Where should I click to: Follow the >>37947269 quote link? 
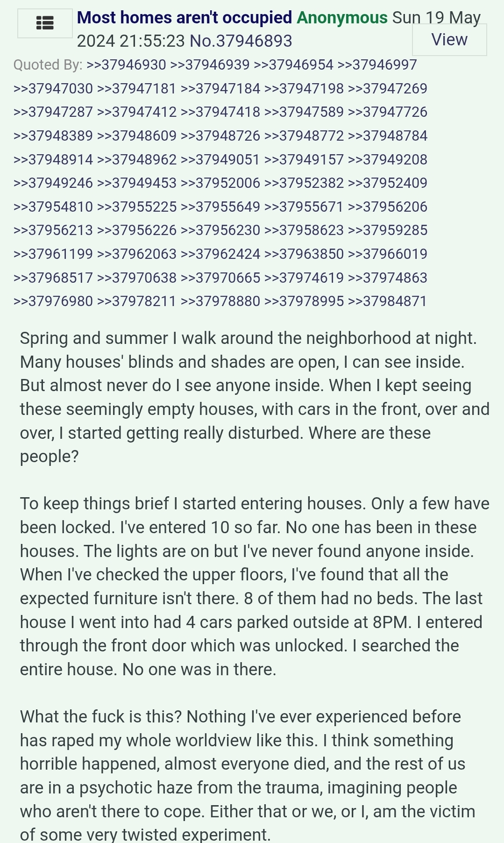(x=388, y=88)
